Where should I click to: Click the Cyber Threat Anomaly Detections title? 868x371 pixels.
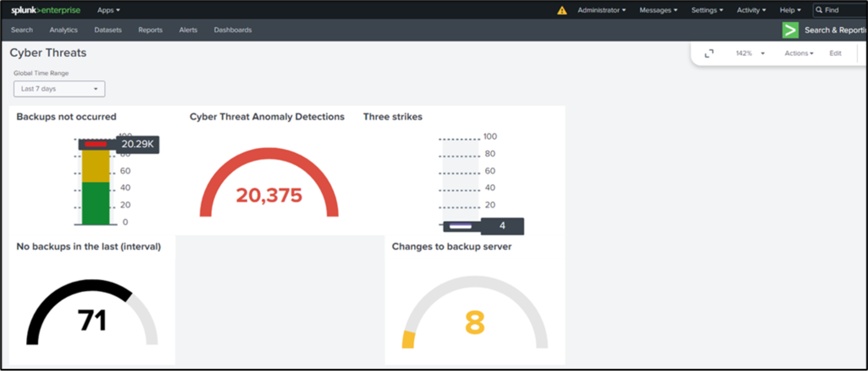267,117
